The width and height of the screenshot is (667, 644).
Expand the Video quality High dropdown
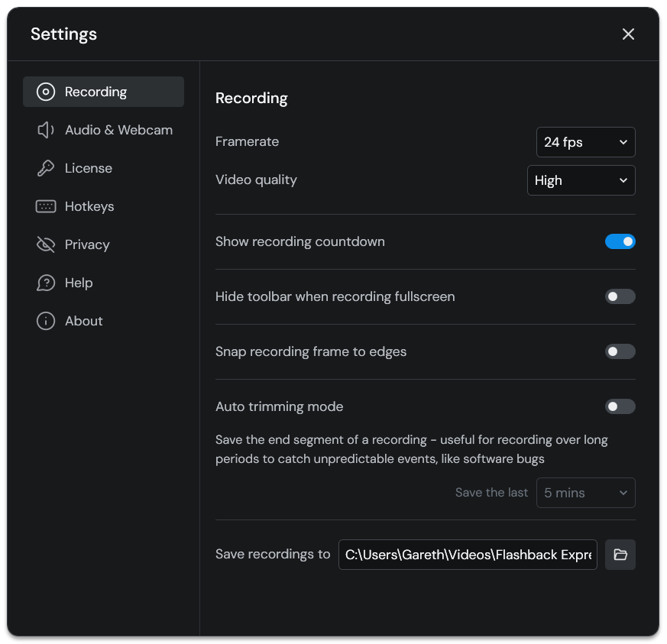click(581, 180)
